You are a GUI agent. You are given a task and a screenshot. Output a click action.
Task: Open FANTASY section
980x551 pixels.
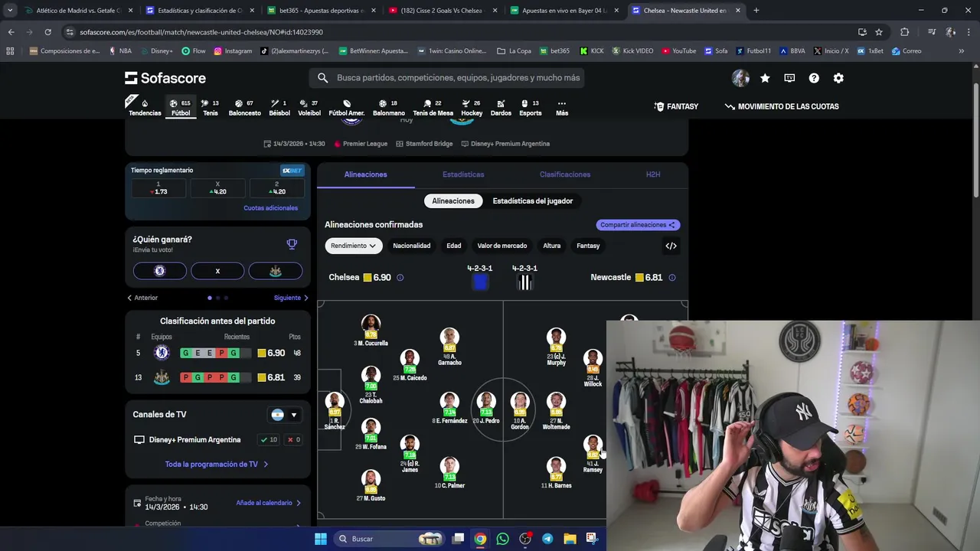pyautogui.click(x=676, y=106)
